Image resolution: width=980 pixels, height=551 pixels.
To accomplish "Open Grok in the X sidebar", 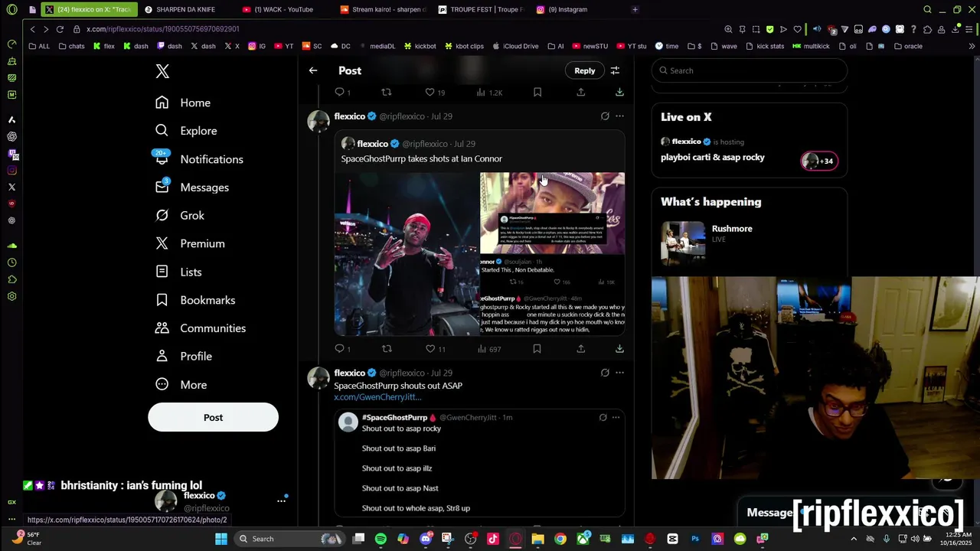I will point(180,216).
